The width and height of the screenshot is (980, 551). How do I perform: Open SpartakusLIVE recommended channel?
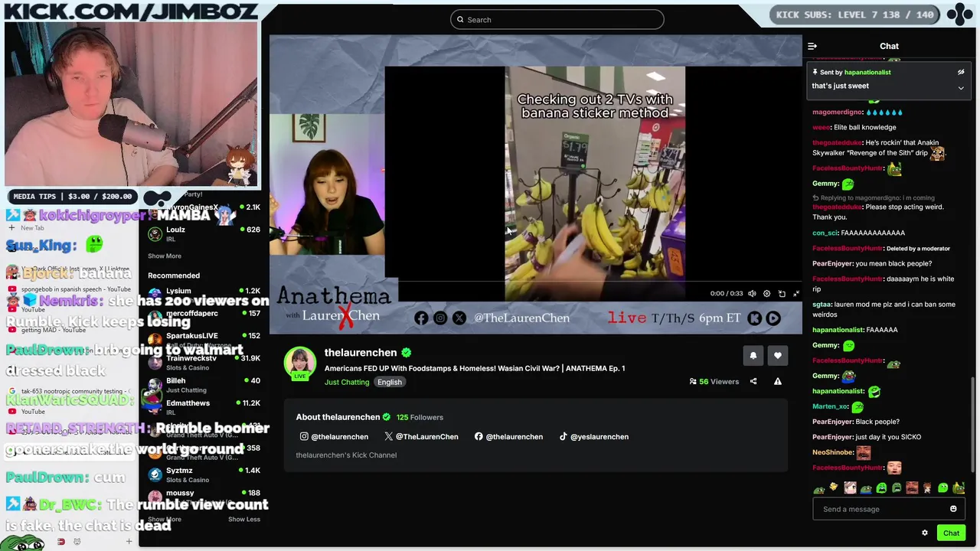203,339
